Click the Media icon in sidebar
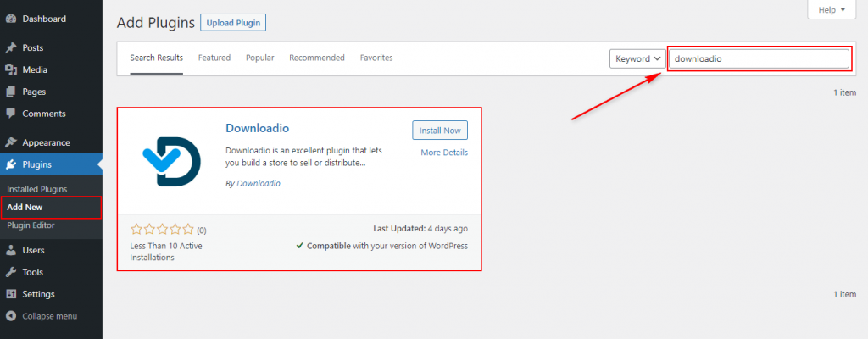This screenshot has width=868, height=339. click(x=10, y=69)
